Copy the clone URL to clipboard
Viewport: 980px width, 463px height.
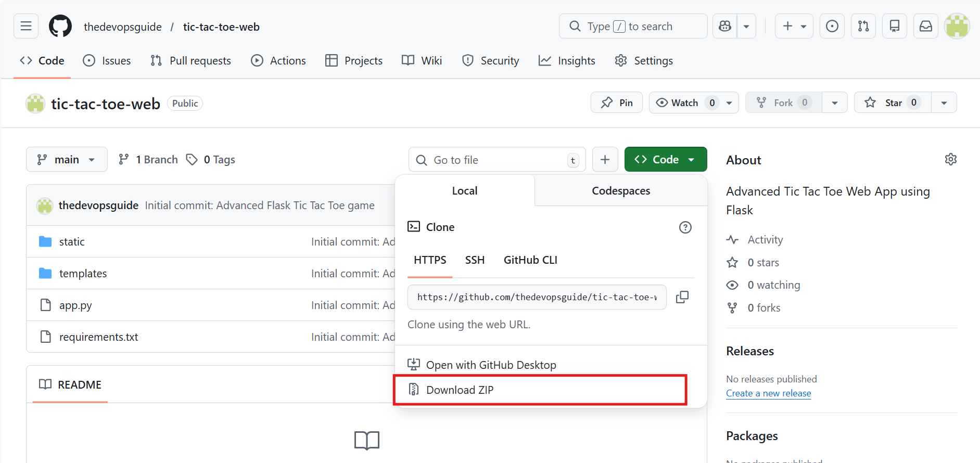click(x=682, y=297)
